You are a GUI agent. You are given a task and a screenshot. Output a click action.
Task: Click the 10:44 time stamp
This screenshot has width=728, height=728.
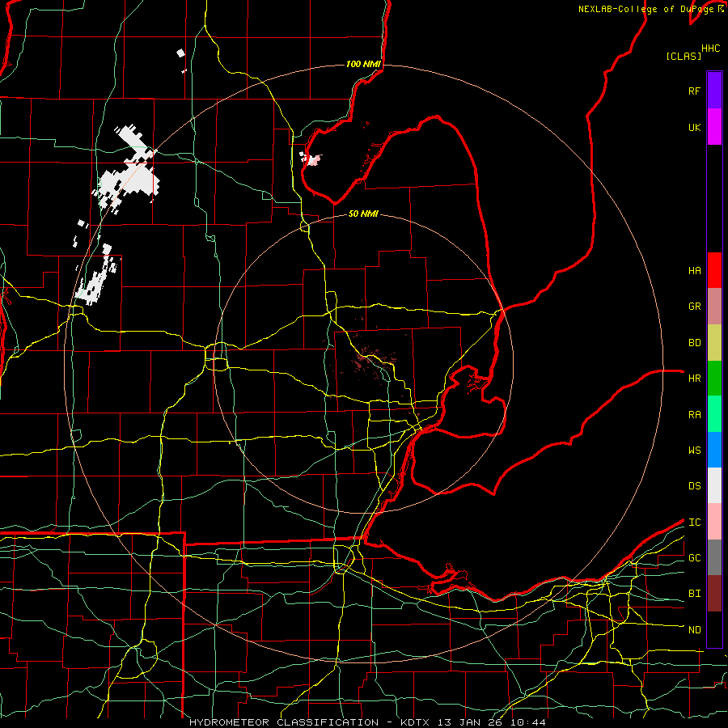coord(528,722)
